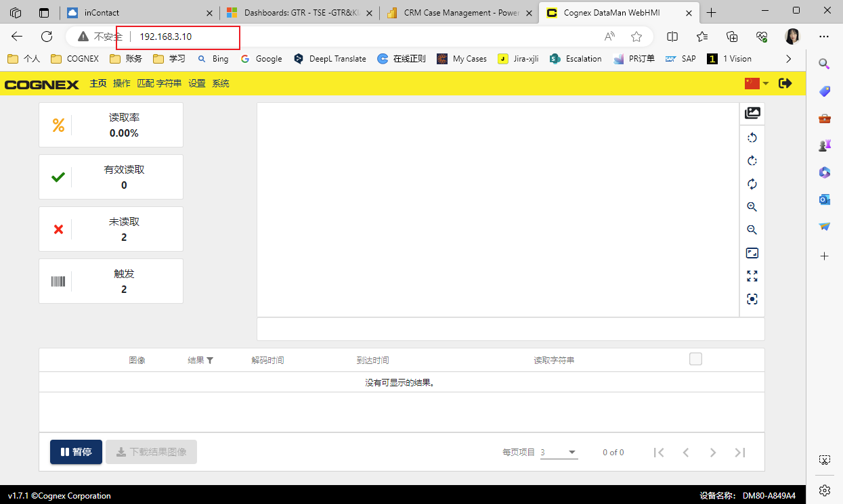Expand the 每页项目 items-per-page dropdown
Screen dimensions: 843x504
click(559, 453)
